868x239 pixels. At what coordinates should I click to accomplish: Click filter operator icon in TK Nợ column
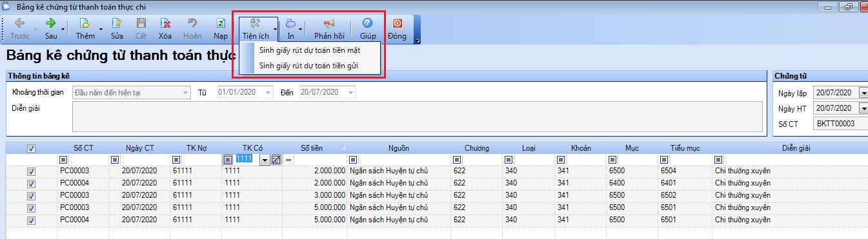177,160
